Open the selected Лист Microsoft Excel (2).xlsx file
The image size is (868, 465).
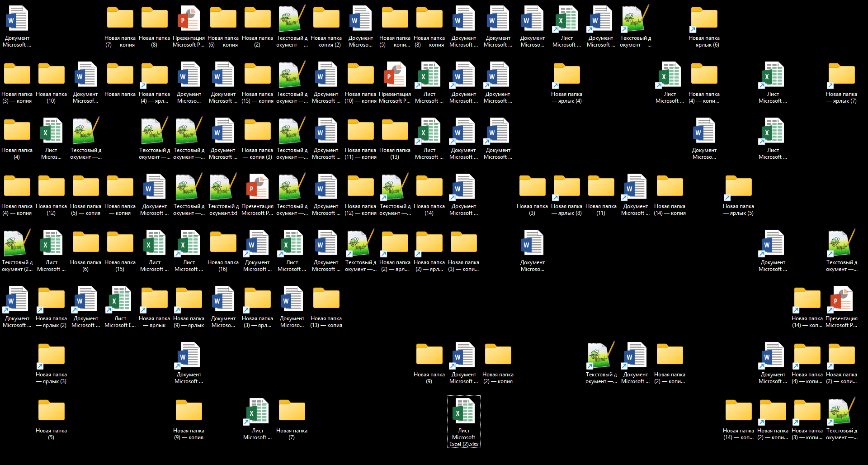[463, 414]
